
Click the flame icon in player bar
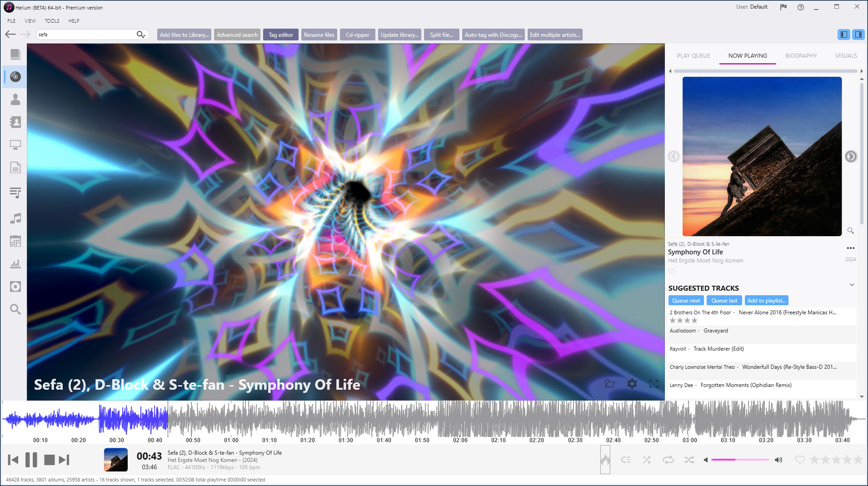click(605, 460)
